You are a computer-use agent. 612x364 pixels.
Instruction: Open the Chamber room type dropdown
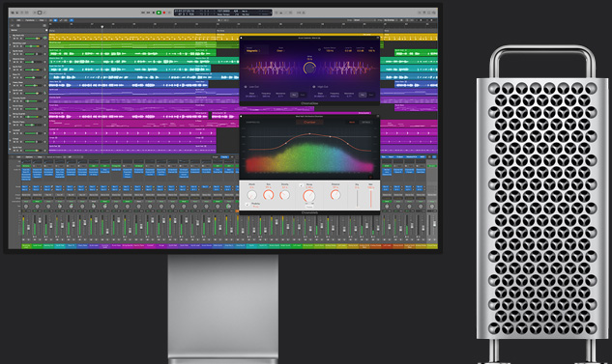(309, 122)
